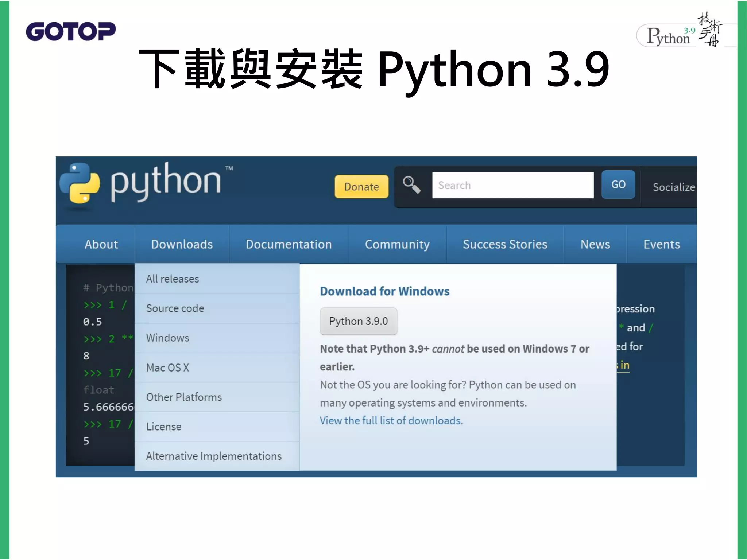Click the Download for Windows heading
747x560 pixels.
point(384,291)
